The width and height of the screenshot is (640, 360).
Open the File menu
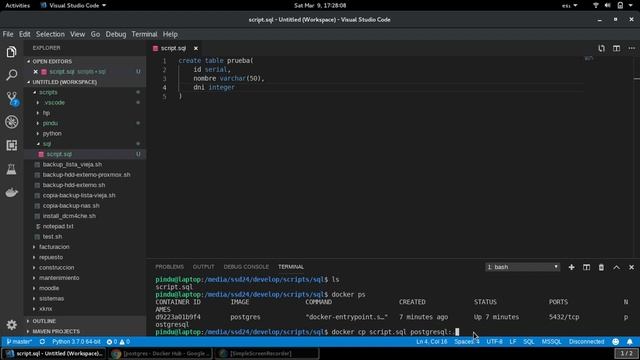[x=8, y=34]
